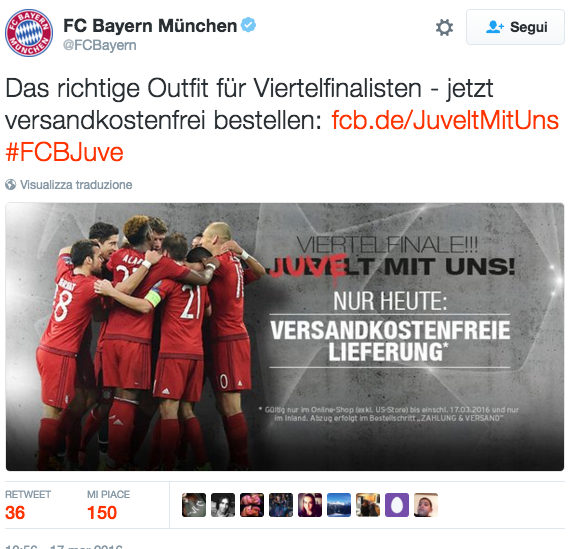Viewport: 586px width, 549px height.
Task: Click Visualizza traduzione to translate the tweet
Action: [x=76, y=185]
